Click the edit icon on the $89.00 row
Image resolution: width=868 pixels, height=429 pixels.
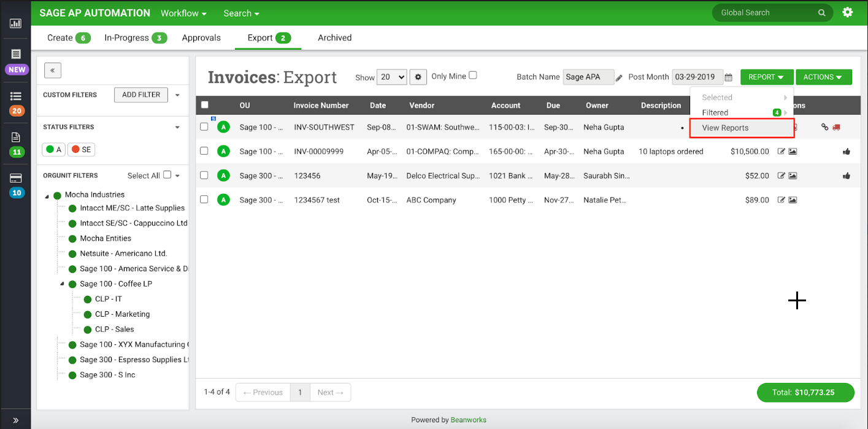pos(781,200)
